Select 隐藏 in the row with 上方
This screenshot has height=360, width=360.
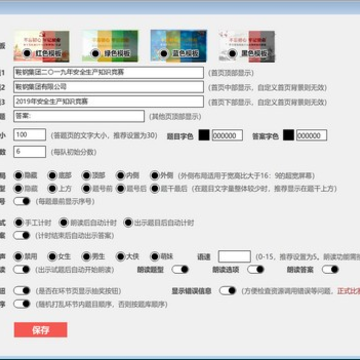(18, 189)
